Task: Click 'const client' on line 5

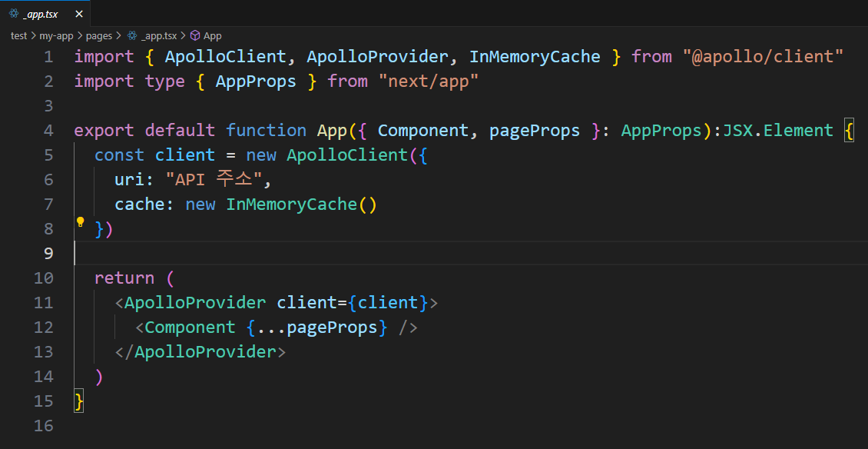Action: [x=154, y=155]
